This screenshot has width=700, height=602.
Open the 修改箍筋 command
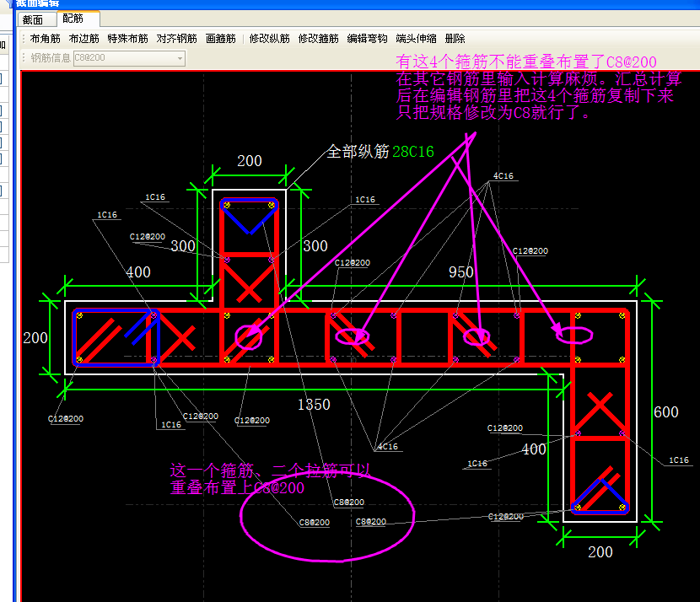318,39
